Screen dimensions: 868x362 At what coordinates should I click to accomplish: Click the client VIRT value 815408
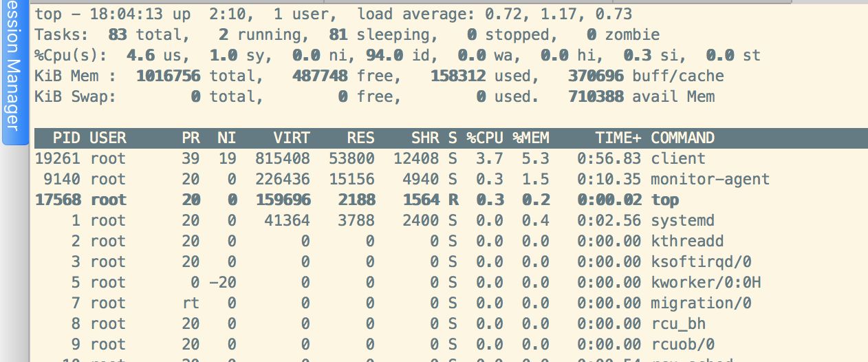[x=283, y=158]
